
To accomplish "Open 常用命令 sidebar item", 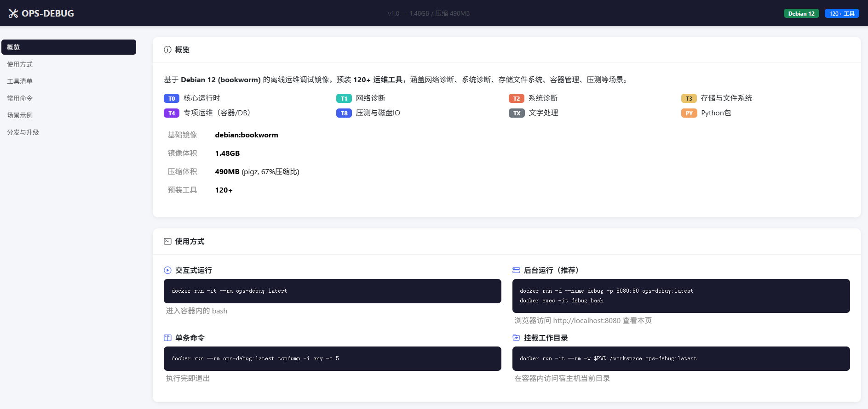I will 69,98.
